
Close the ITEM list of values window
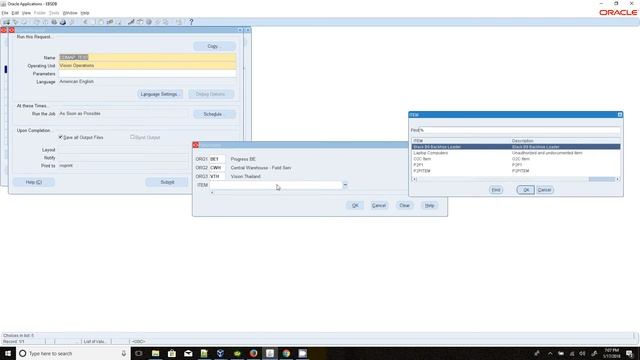click(x=620, y=115)
